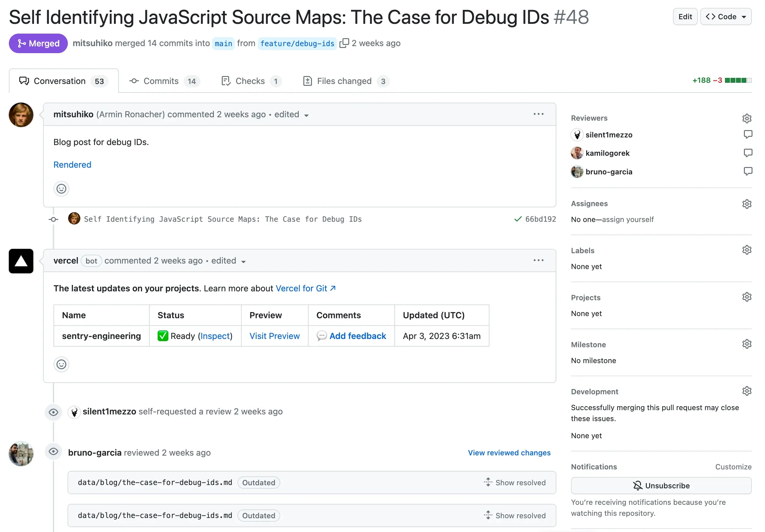This screenshot has height=532, width=765.
Task: Show resolved for second outdated review thread
Action: coord(514,515)
